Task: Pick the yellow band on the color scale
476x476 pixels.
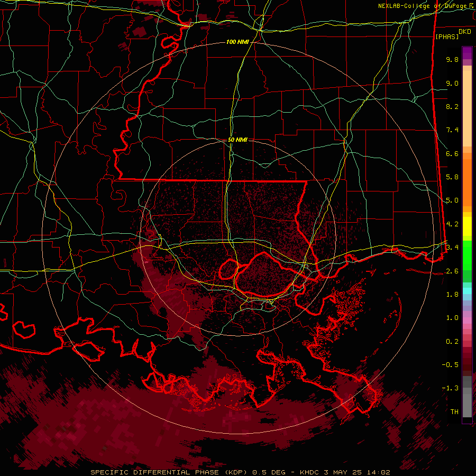Action: point(467,226)
